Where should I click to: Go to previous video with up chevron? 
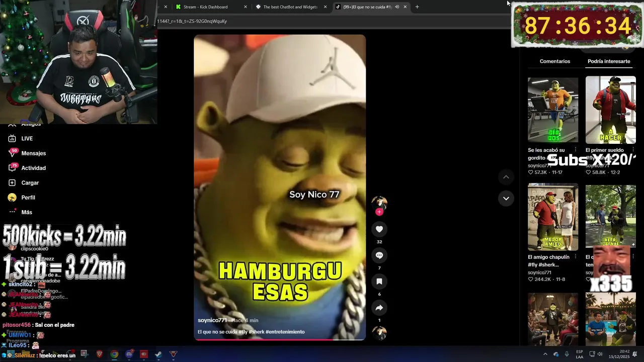[506, 177]
